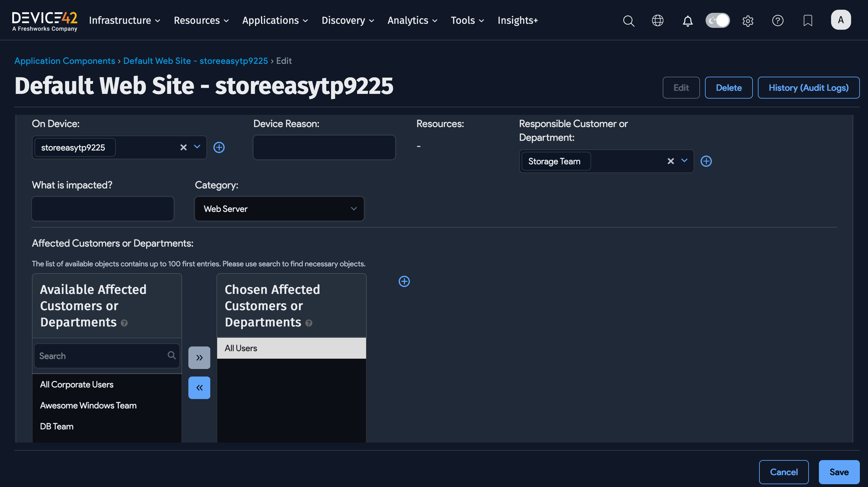Open global search
The height and width of the screenshot is (487, 868).
pyautogui.click(x=628, y=21)
